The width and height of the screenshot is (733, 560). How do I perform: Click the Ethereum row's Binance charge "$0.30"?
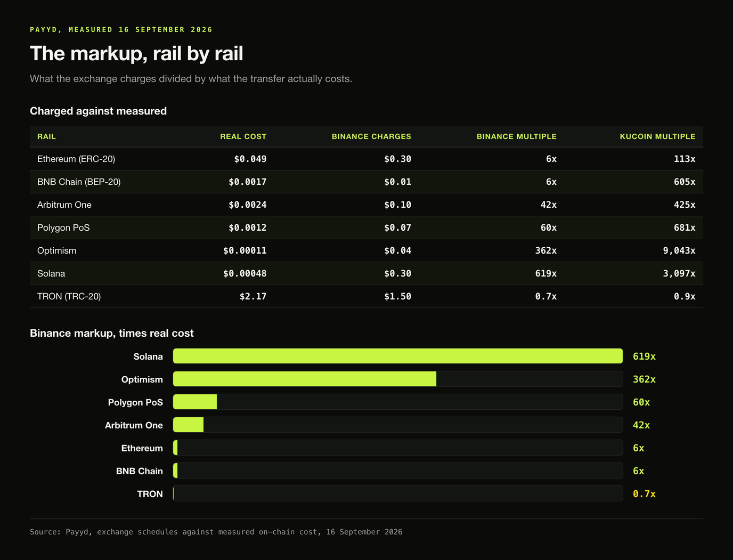click(398, 159)
